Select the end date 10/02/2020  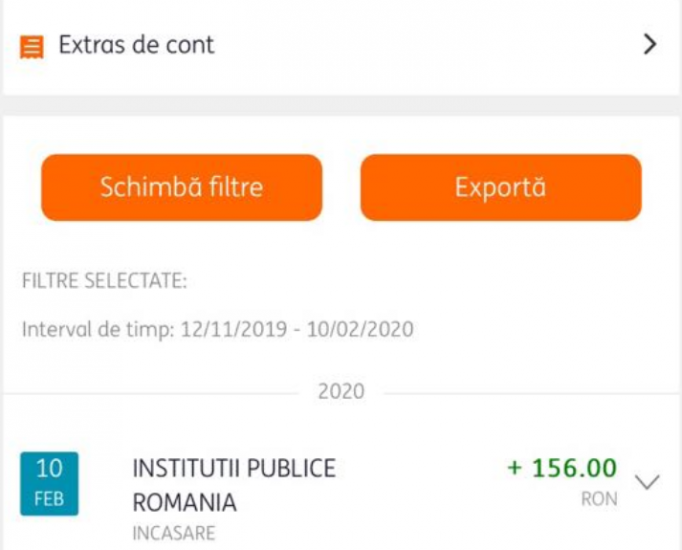click(x=360, y=329)
